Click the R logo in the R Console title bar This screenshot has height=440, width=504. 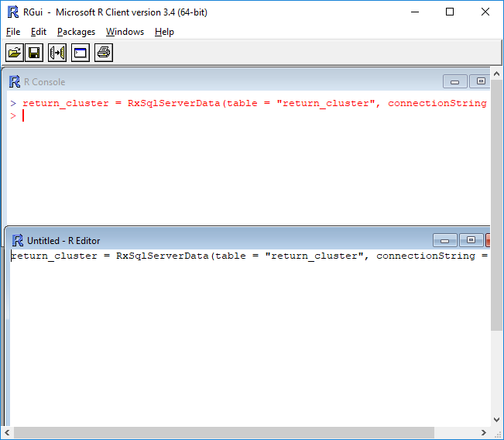pos(15,82)
